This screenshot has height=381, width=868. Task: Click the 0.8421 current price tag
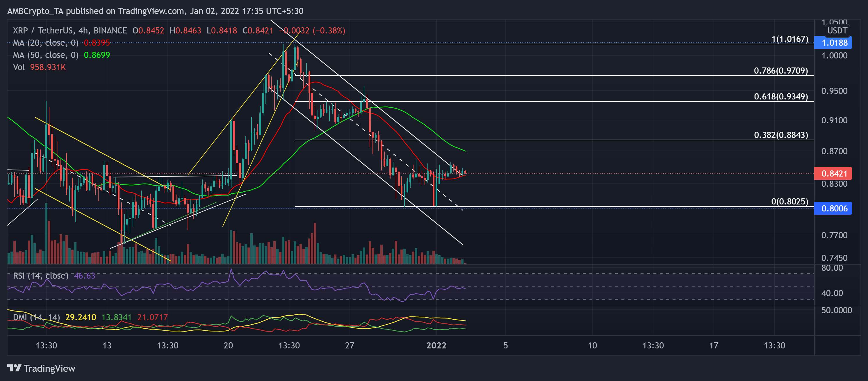(833, 174)
